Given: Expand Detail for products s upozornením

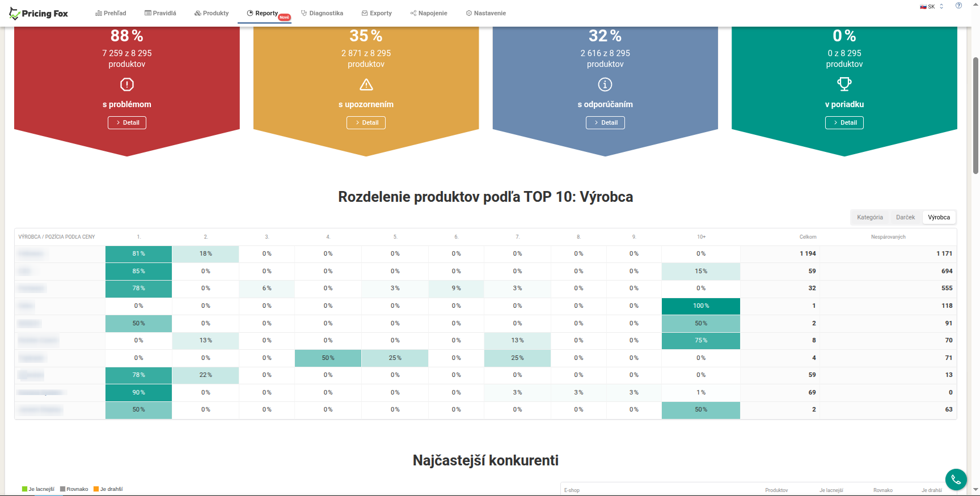Looking at the screenshot, I should pos(366,122).
